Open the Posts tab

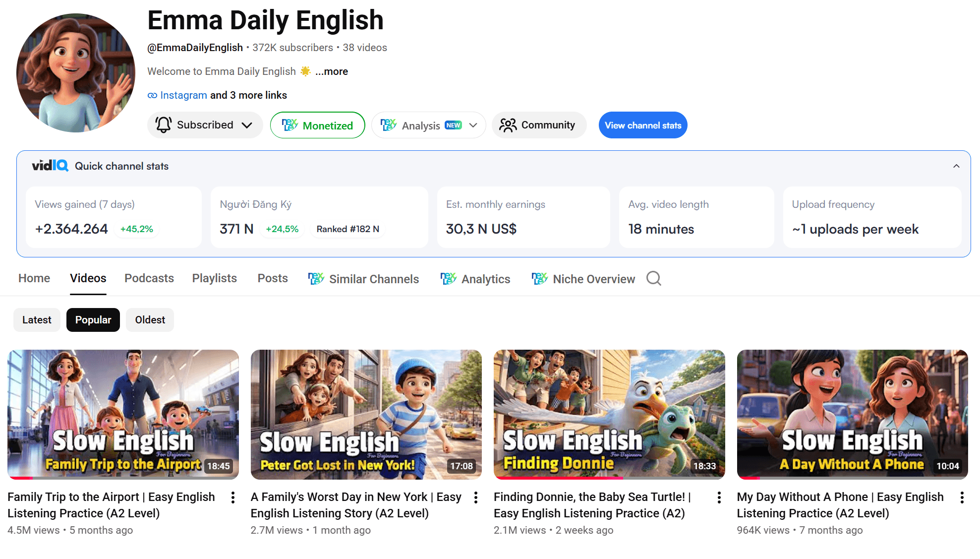click(273, 278)
